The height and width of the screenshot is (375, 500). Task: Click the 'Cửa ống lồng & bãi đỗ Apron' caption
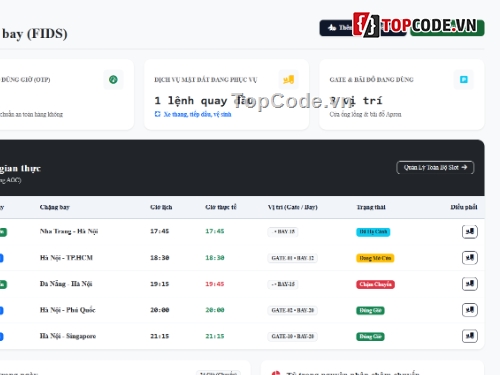point(365,114)
